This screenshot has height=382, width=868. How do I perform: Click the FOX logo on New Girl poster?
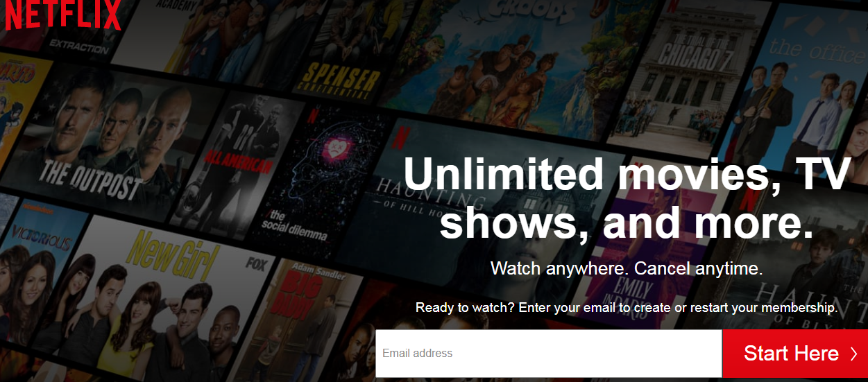tap(257, 263)
